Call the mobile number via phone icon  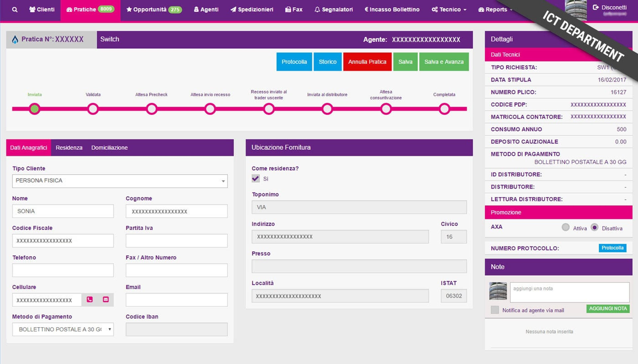coord(89,299)
